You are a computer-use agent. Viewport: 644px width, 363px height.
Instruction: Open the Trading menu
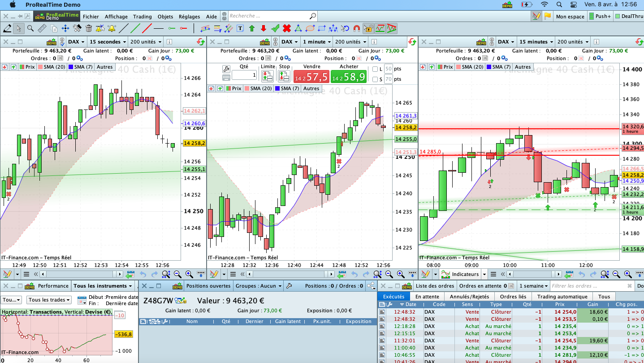point(143,17)
